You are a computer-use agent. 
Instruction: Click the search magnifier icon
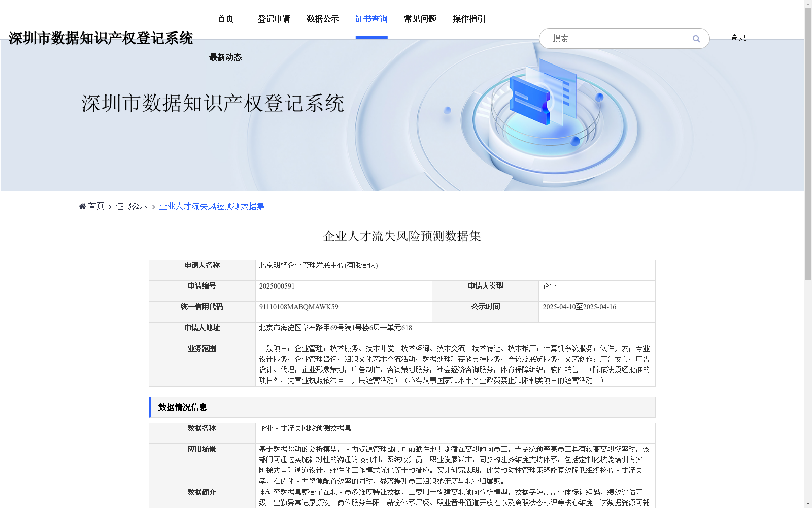pyautogui.click(x=696, y=39)
